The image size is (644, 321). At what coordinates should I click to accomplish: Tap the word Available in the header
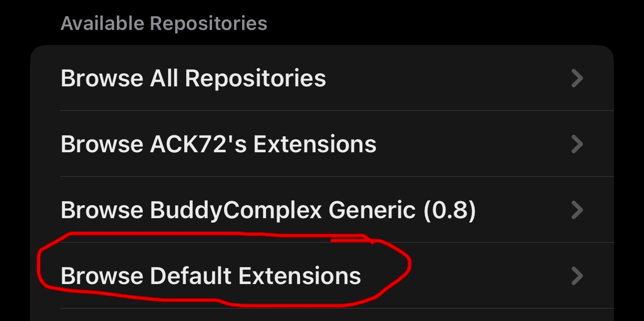click(x=102, y=23)
